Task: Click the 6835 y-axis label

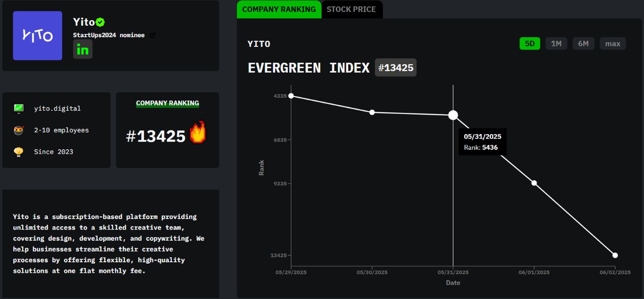Action: point(280,140)
